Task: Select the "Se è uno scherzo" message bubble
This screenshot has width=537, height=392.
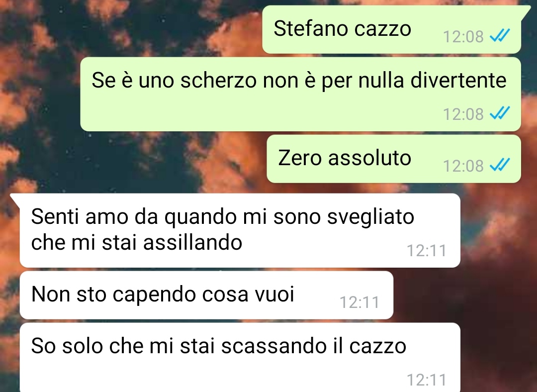Action: (300, 94)
